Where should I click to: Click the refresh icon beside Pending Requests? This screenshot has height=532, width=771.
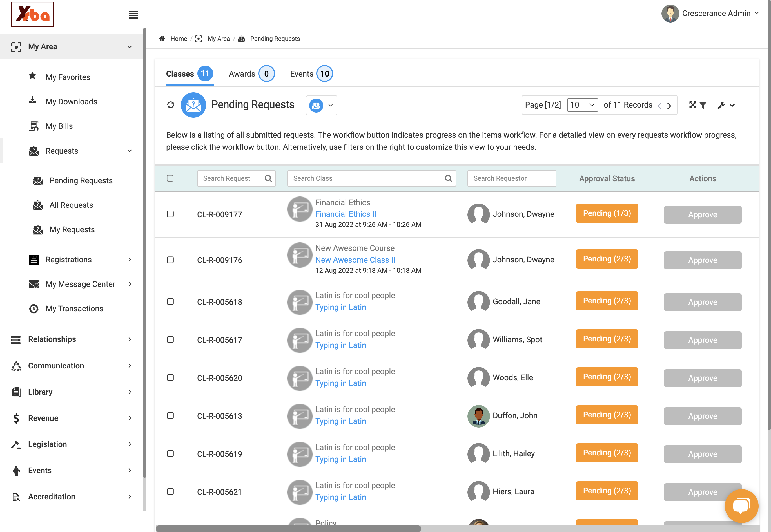[x=170, y=105]
